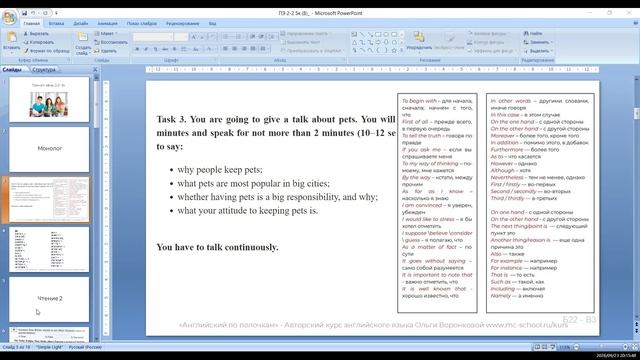Select the Чтение 2 slide thumbnail
Viewport: 640px width, 360px height.
point(49,299)
